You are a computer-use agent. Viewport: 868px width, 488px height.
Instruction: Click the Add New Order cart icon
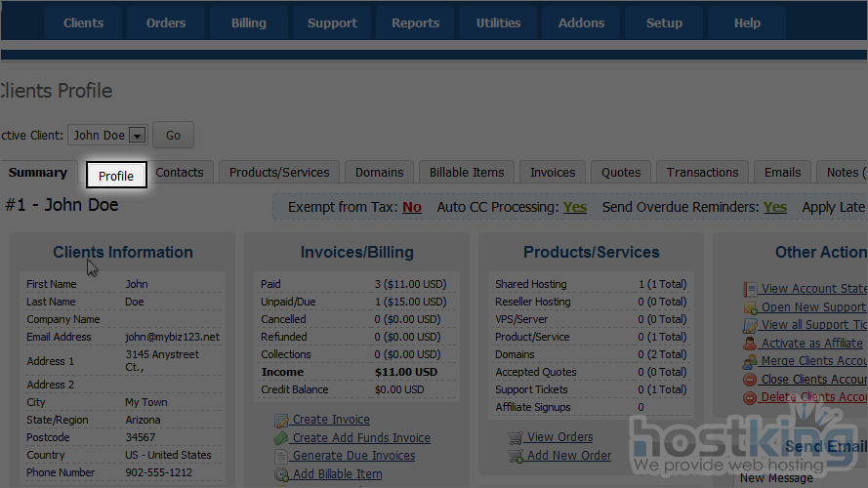[516, 457]
